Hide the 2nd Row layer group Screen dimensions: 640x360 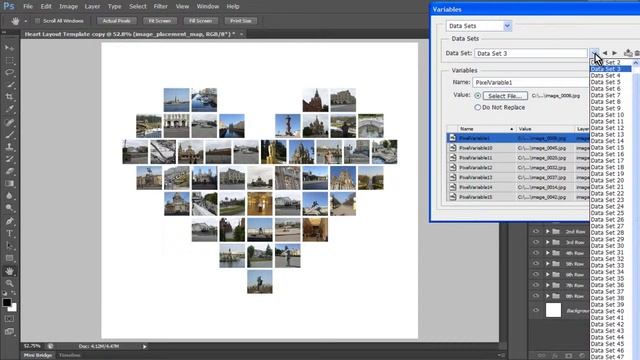[x=536, y=231]
